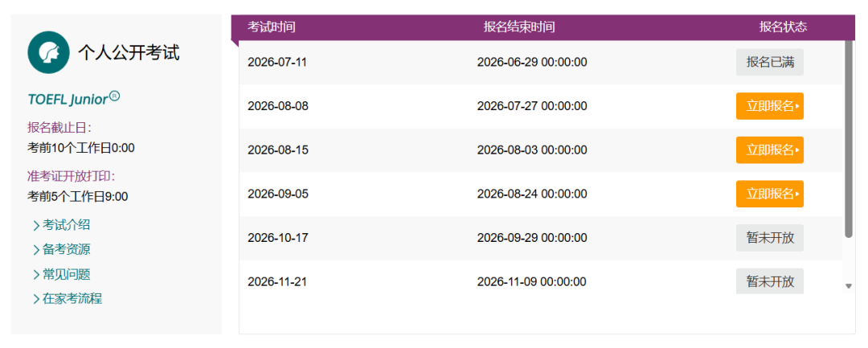Click the TOEFL Junior logo
Screen dimensions: 868x348
(74, 99)
